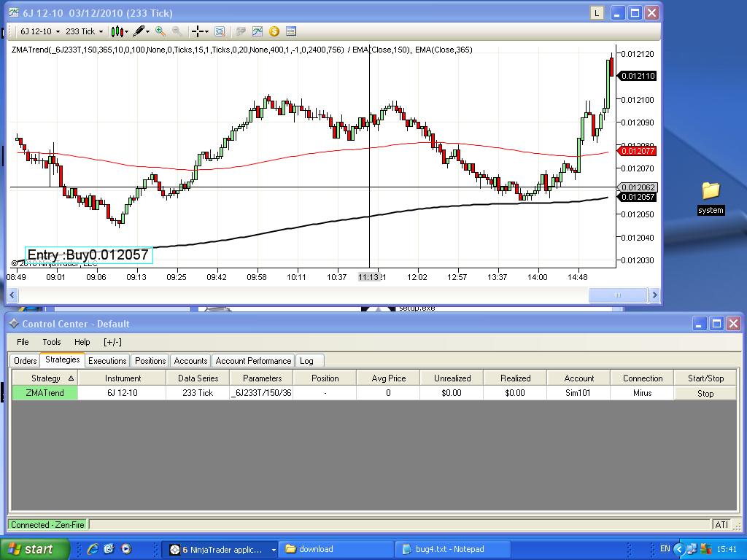Open the download folder taskbar button
The height and width of the screenshot is (560, 747).
click(x=336, y=550)
